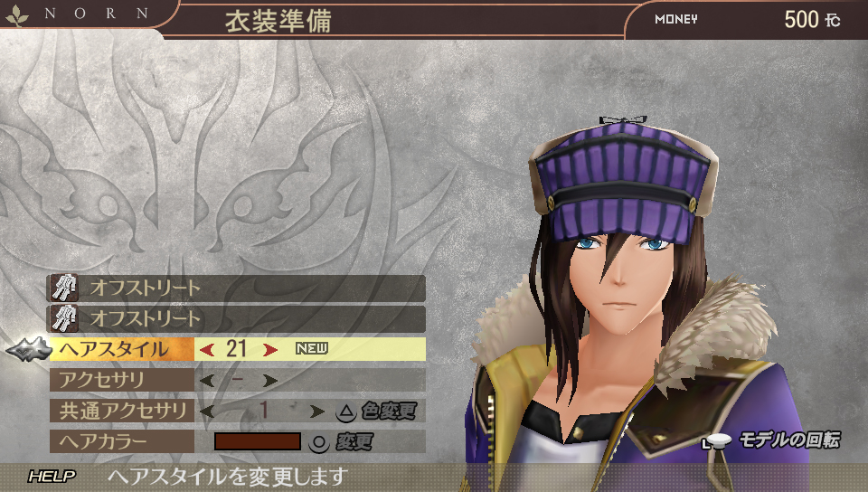The image size is (868, 492).
Task: Click the menu cursor pointer beside ヘアスタイル
Action: point(29,349)
